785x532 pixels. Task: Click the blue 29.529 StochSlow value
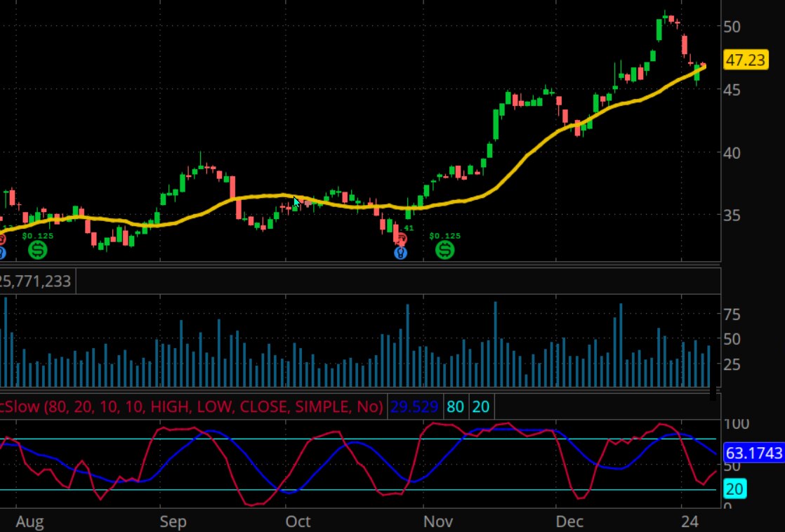click(x=415, y=406)
